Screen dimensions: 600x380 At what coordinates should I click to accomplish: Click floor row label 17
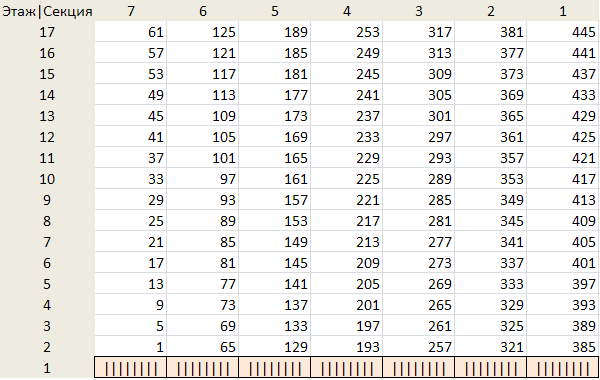pos(47,32)
